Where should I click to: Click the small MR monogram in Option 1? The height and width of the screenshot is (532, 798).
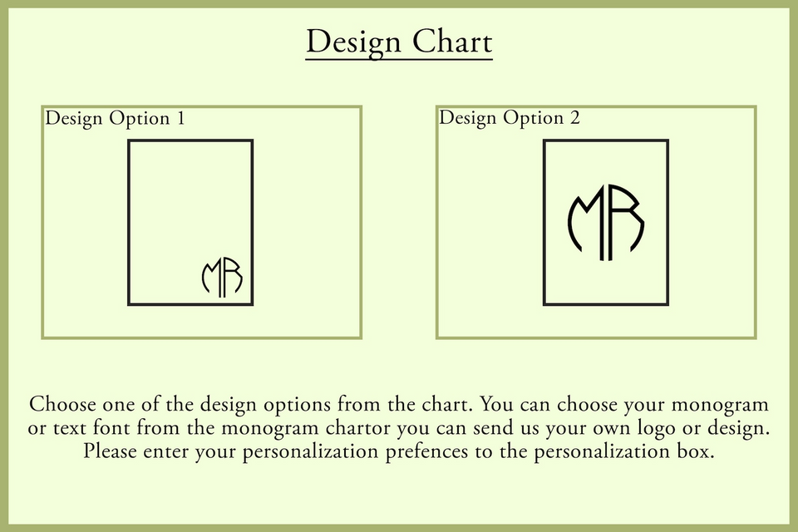[223, 278]
